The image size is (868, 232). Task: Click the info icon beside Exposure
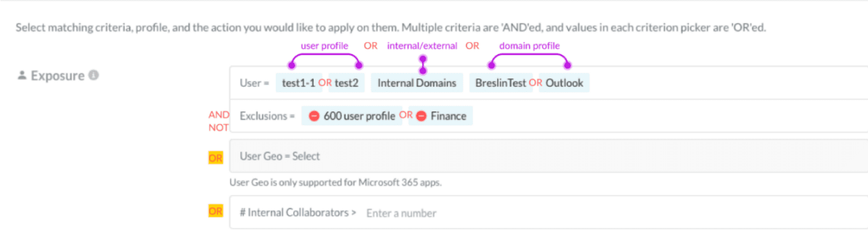pyautogui.click(x=94, y=75)
